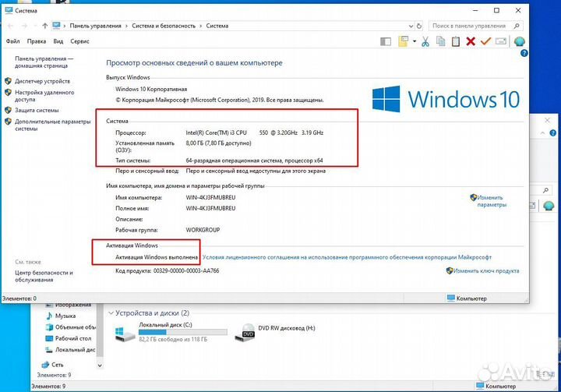Click the processor Intel Core i3 text
The image size is (561, 392).
254,132
